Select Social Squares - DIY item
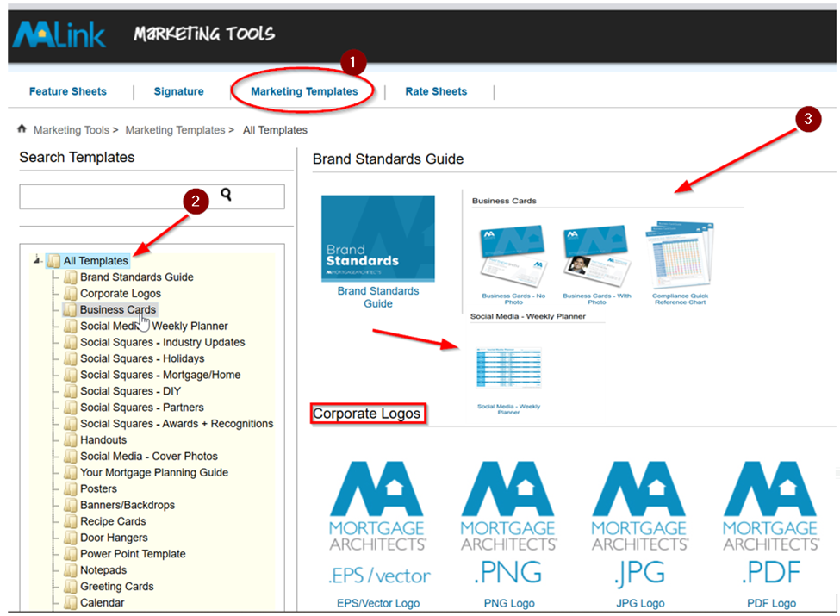Screen dimensions: 840x616 (x=130, y=391)
